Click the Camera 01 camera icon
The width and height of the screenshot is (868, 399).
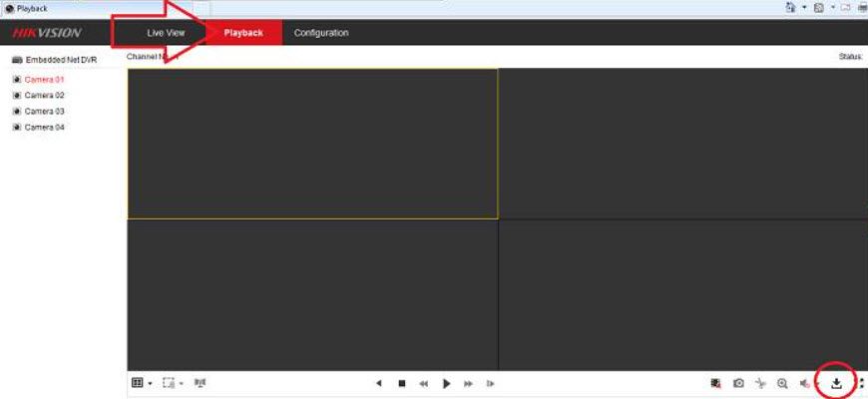coord(17,80)
